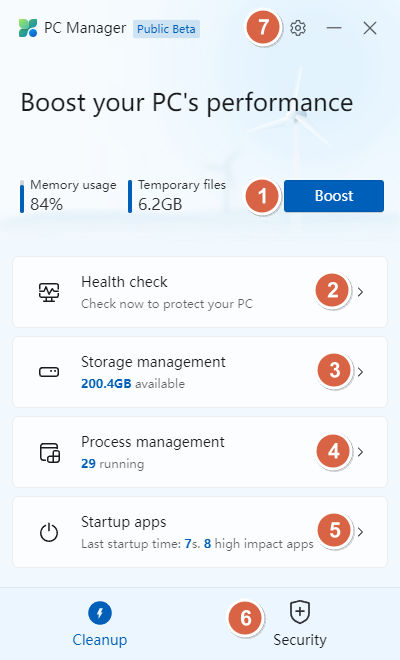
Task: Expand Storage management with its chevron
Action: click(x=360, y=372)
